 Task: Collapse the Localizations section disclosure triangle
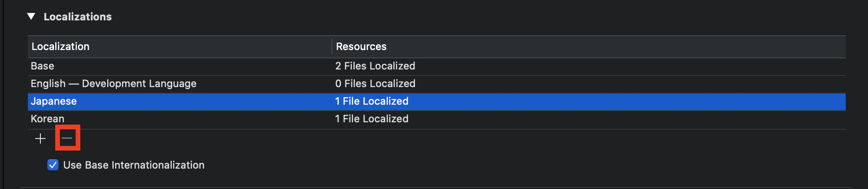coord(32,16)
